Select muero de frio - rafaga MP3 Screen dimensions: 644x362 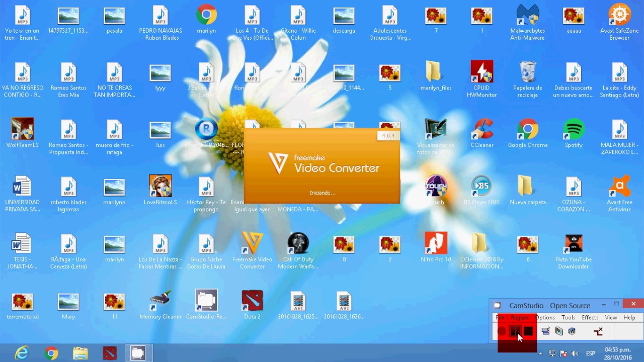114,137
